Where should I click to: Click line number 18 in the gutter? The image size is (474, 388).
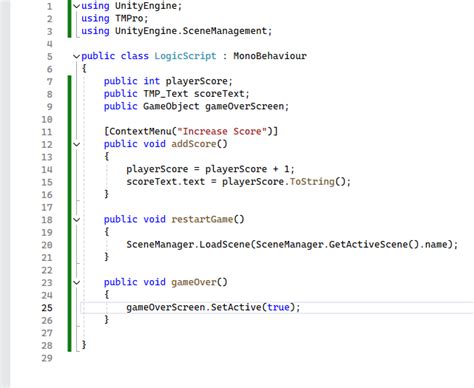click(47, 220)
